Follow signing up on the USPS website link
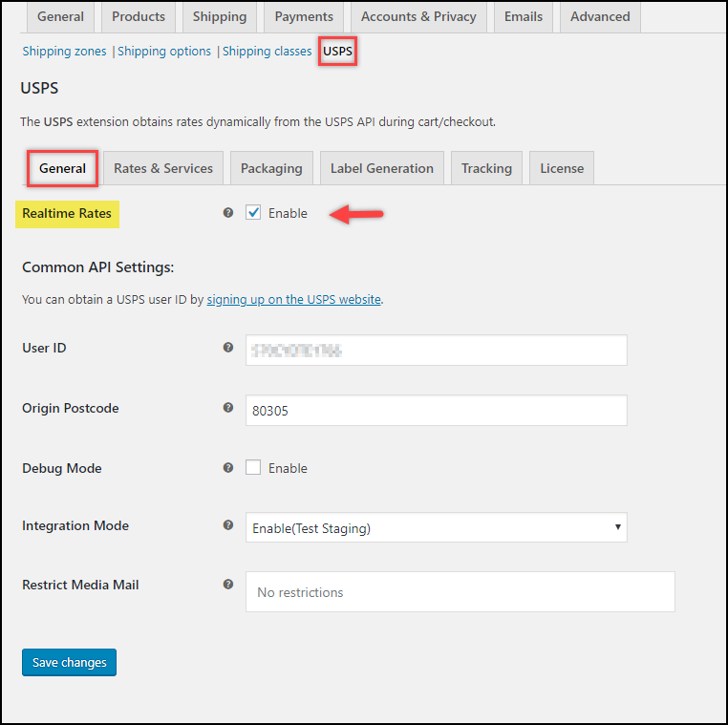 click(x=294, y=299)
